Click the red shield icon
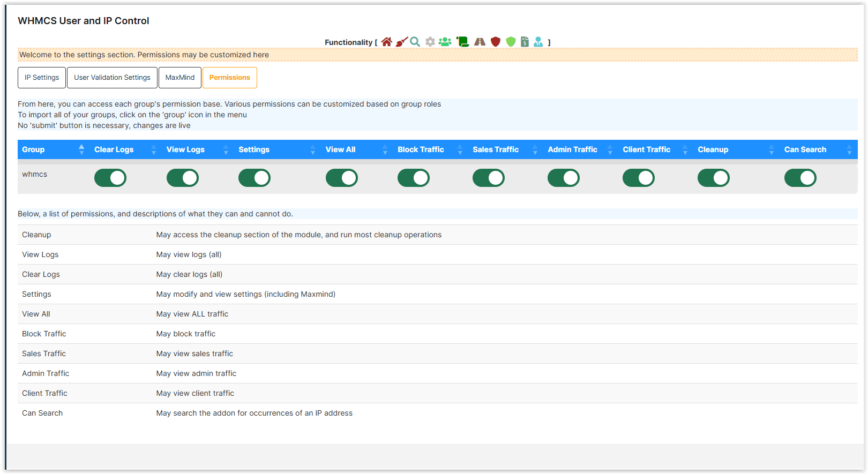This screenshot has height=474, width=868. tap(496, 42)
